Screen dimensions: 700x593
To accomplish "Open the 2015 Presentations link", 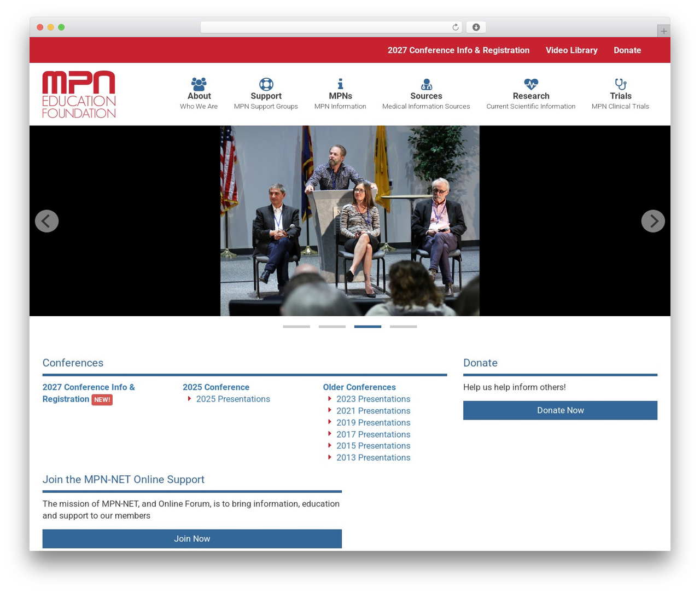I will pos(373,446).
